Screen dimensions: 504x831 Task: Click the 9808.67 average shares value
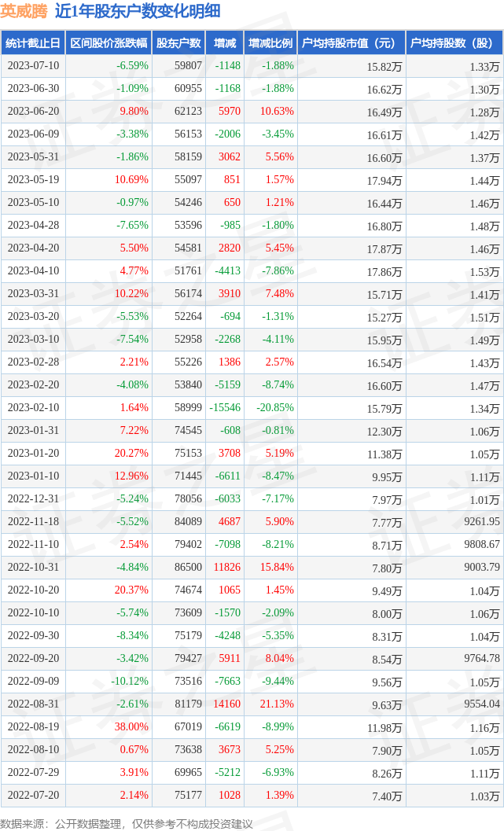coord(482,546)
